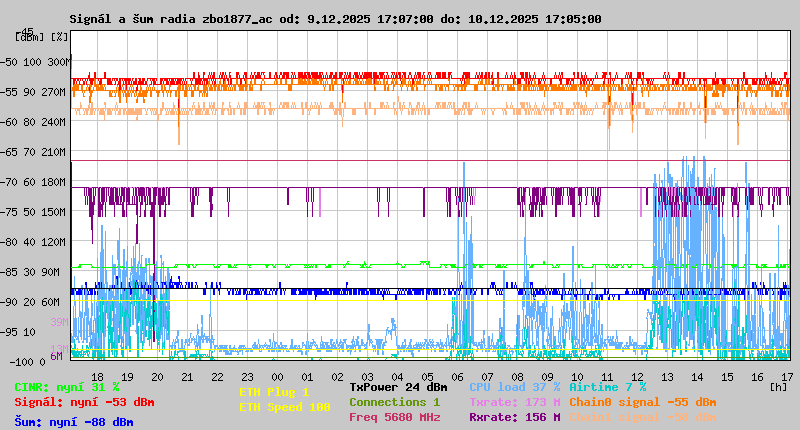The height and width of the screenshot is (430, 800).
Task: Select the red Signál legend entry
Action: (x=84, y=402)
